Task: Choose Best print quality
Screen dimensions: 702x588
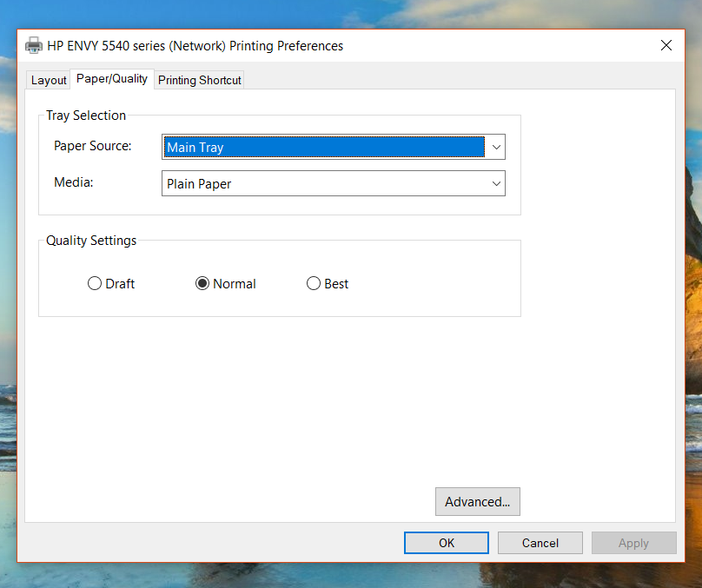Action: pos(328,283)
